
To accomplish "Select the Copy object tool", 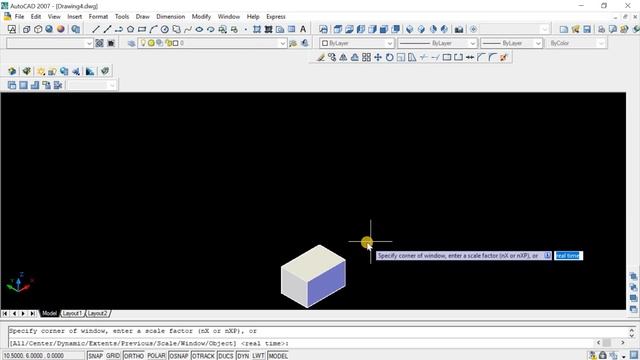I will pos(332,57).
